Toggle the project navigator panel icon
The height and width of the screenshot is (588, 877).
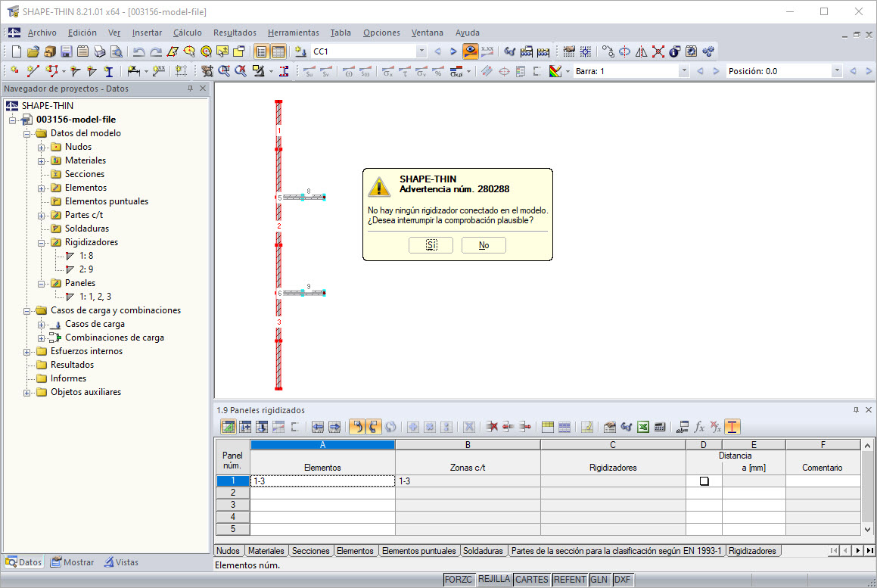pos(261,51)
